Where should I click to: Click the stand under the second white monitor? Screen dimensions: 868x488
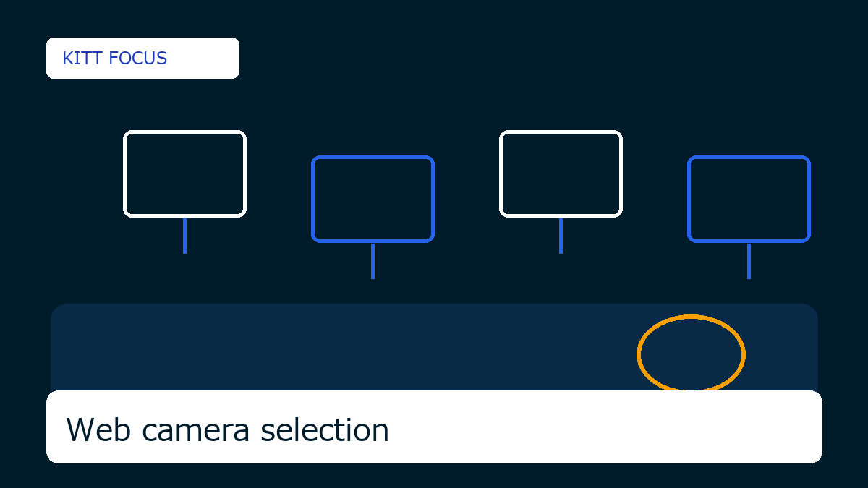coord(561,236)
